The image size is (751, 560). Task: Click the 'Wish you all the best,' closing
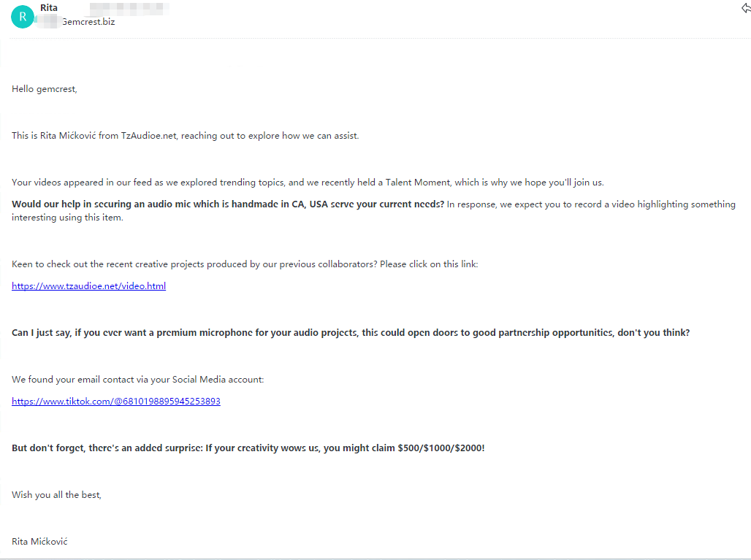tap(56, 495)
